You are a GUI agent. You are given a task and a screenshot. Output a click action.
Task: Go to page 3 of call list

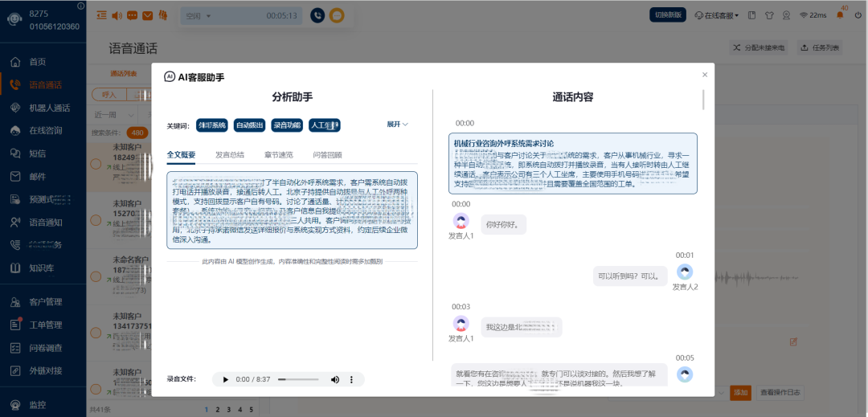[x=228, y=410]
